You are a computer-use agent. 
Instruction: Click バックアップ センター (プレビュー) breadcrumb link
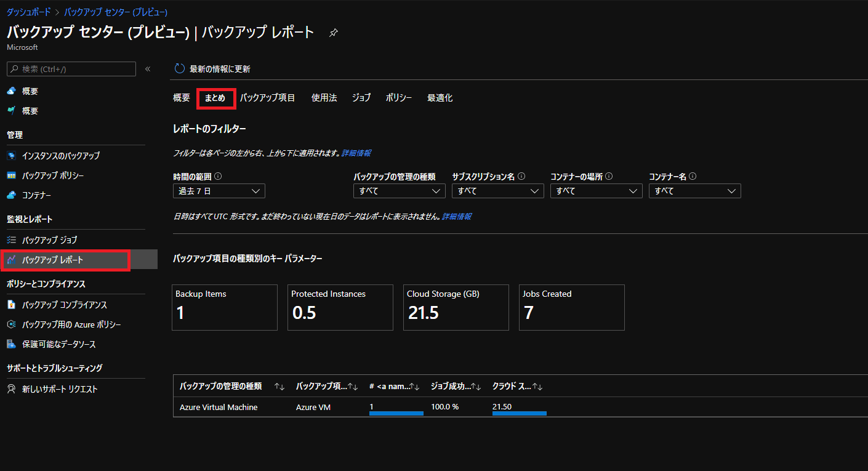pyautogui.click(x=116, y=12)
